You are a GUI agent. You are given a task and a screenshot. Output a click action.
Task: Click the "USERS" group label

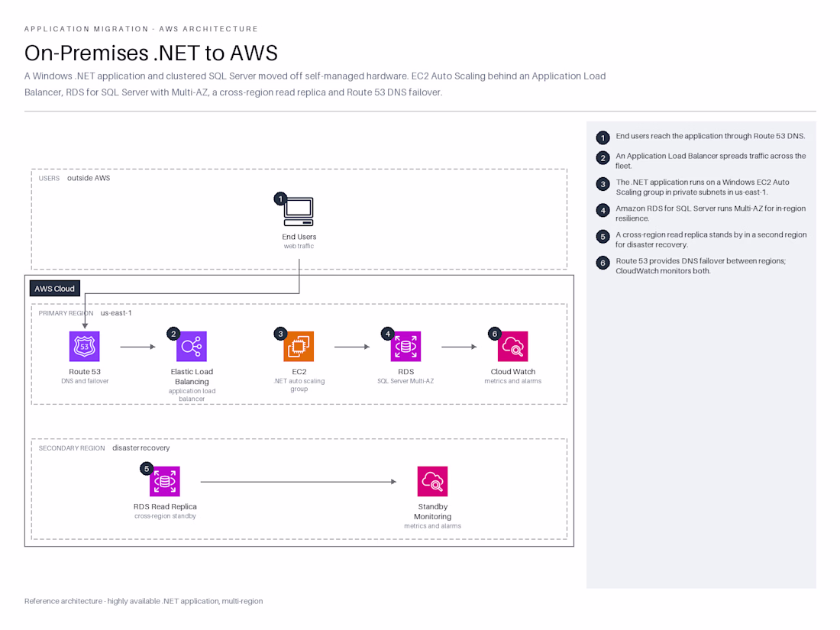click(50, 179)
